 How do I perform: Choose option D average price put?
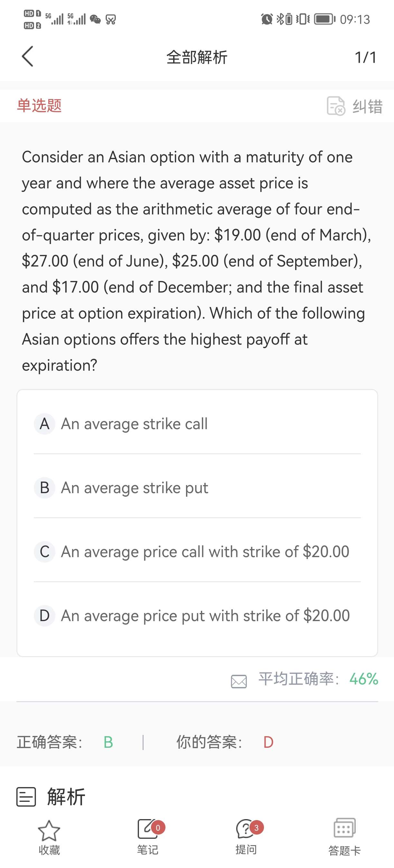click(205, 616)
